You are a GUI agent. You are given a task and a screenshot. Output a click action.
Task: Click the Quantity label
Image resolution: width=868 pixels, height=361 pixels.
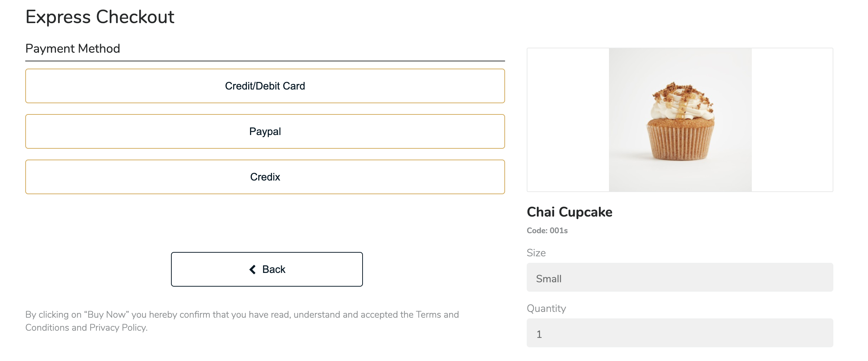(x=546, y=308)
